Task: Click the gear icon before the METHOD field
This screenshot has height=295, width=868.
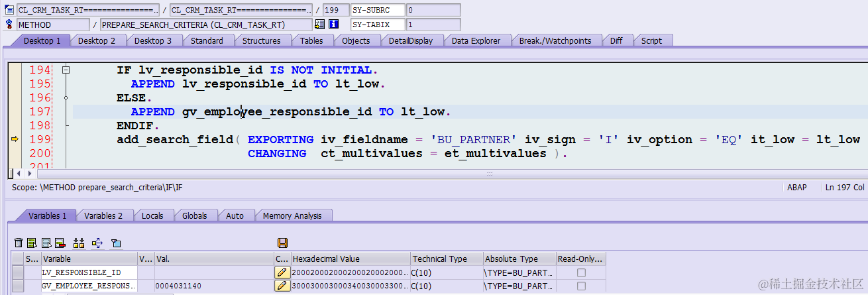Action: pos(9,25)
